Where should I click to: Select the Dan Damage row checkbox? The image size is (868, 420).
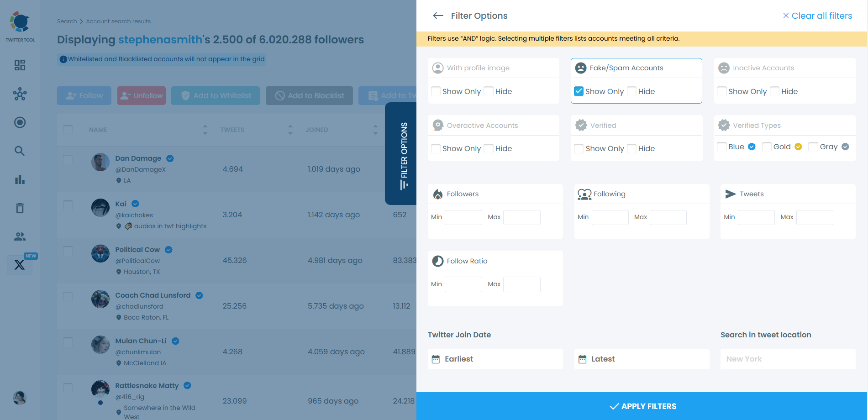pyautogui.click(x=68, y=160)
